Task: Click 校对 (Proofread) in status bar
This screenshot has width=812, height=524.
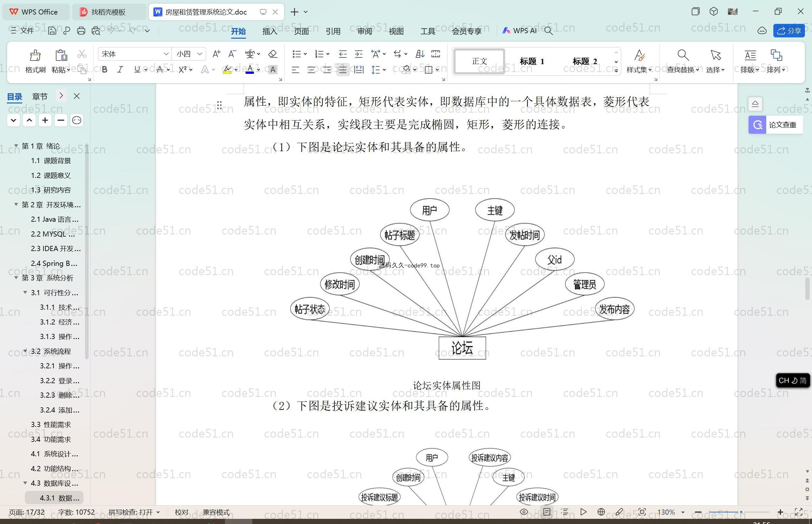Action: coord(181,512)
